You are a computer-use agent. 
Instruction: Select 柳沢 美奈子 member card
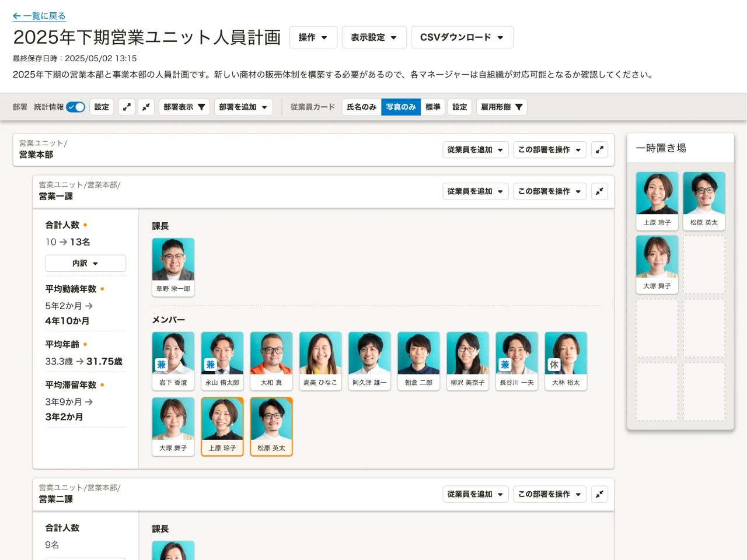click(467, 361)
